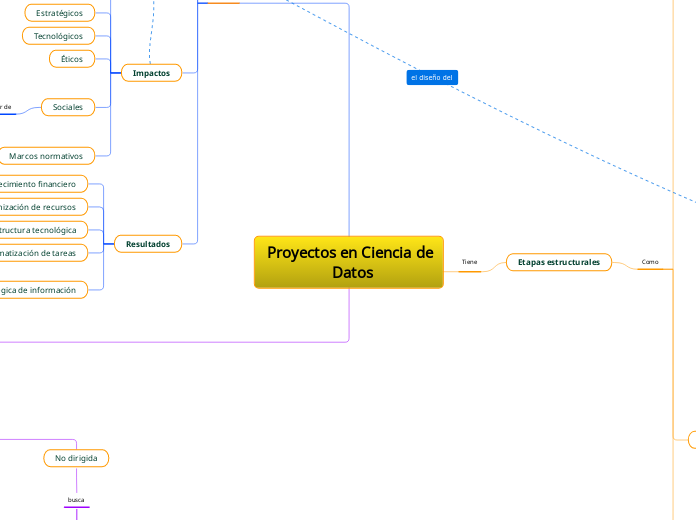Image resolution: width=696 pixels, height=520 pixels.
Task: Click the No dirigida node
Action: click(x=76, y=458)
